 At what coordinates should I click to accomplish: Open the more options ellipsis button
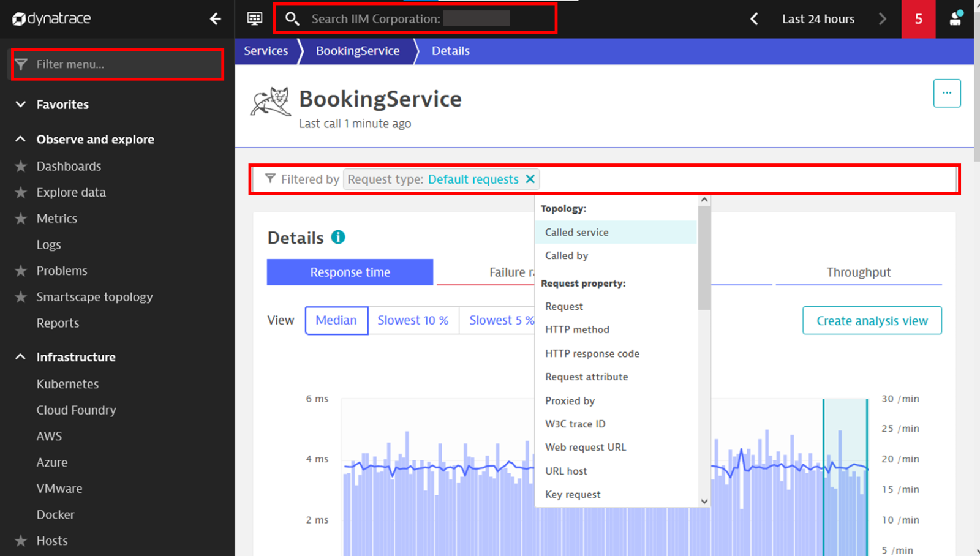(x=946, y=93)
